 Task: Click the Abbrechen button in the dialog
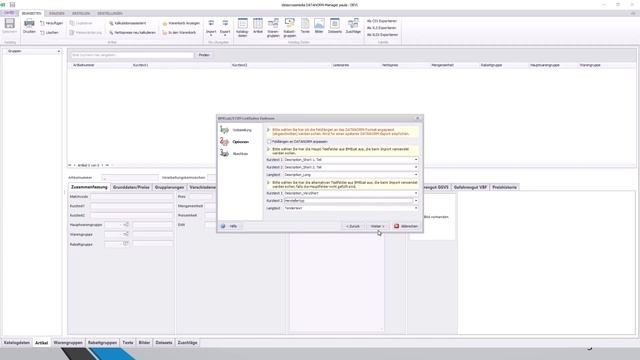click(x=406, y=226)
